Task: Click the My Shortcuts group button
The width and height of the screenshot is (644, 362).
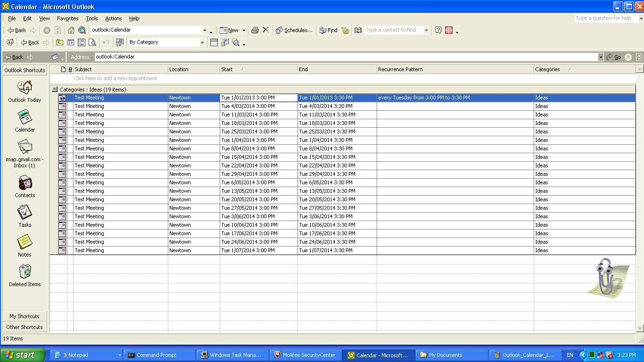Action: (x=25, y=316)
